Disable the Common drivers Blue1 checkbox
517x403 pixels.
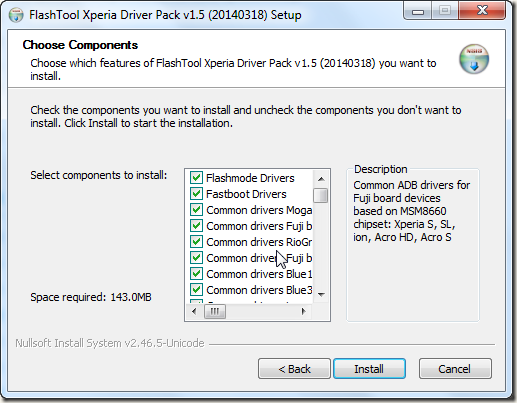(x=196, y=274)
